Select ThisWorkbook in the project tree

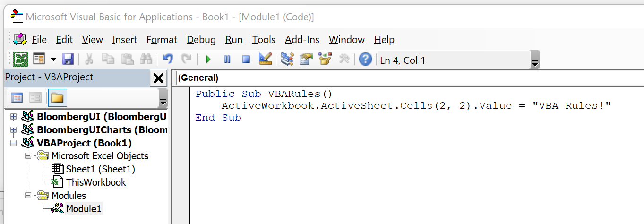pos(96,182)
